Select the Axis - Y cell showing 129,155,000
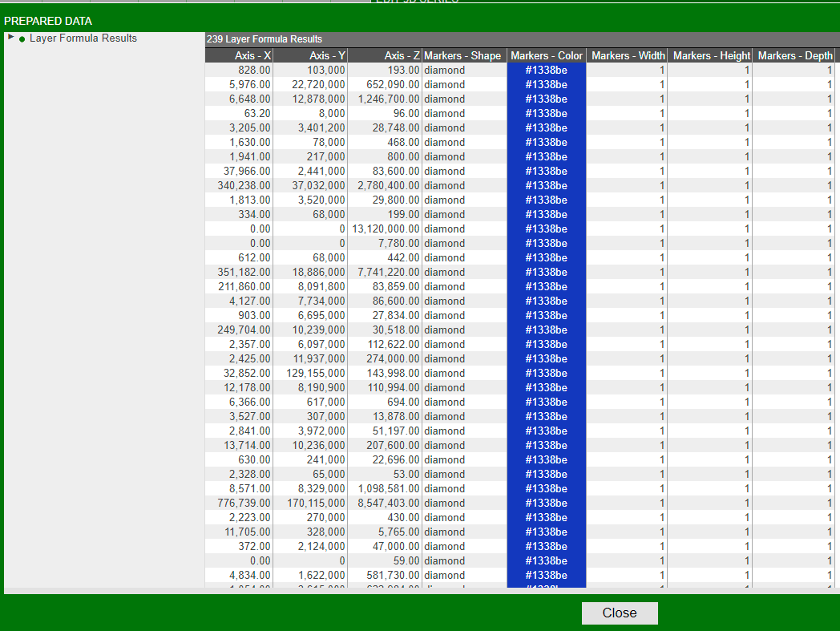The width and height of the screenshot is (840, 631). [x=310, y=374]
